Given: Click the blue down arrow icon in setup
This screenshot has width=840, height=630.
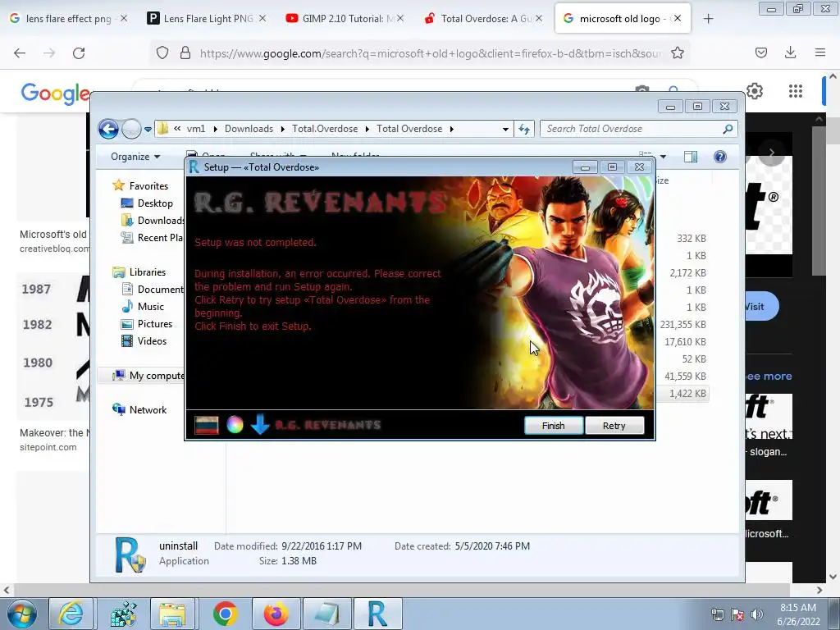Looking at the screenshot, I should point(260,424).
